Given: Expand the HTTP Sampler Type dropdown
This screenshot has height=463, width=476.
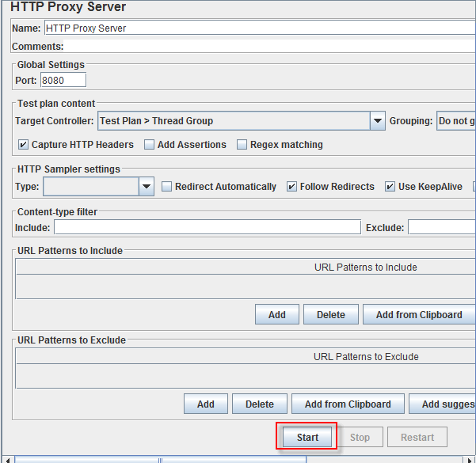Looking at the screenshot, I should tap(146, 187).
